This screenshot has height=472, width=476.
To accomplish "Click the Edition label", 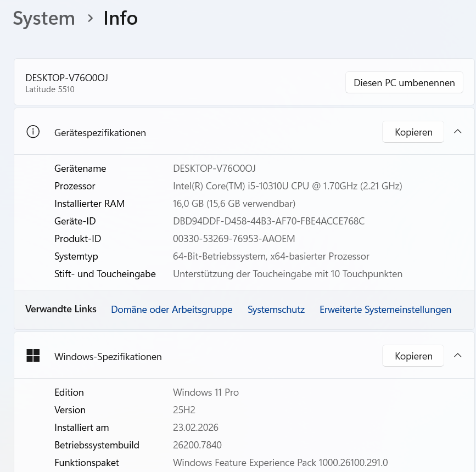I will tap(69, 392).
